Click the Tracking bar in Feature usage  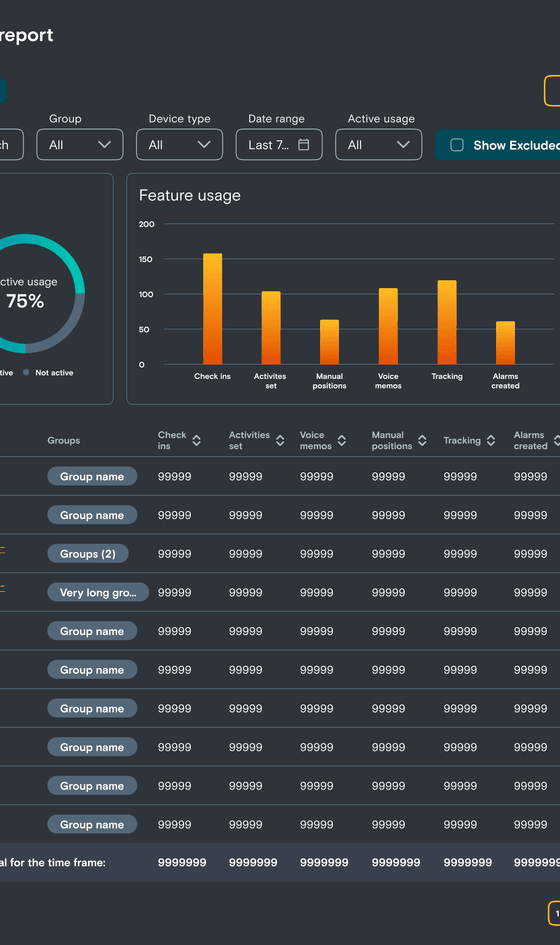pyautogui.click(x=447, y=322)
